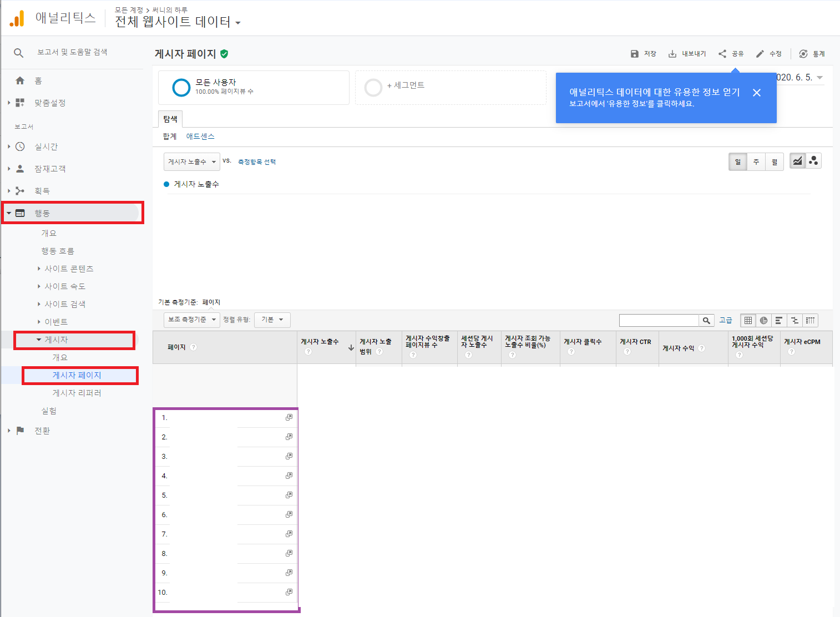Open the 게시자 노출수 metric dropdown

coord(192,162)
